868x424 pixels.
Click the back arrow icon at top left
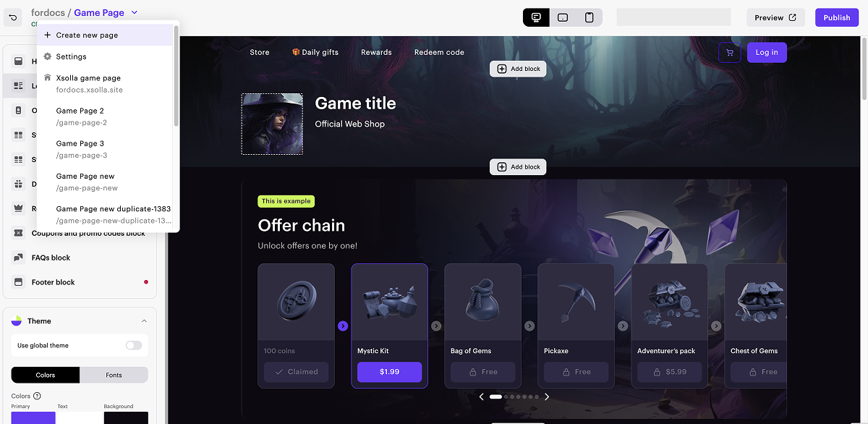coord(13,17)
